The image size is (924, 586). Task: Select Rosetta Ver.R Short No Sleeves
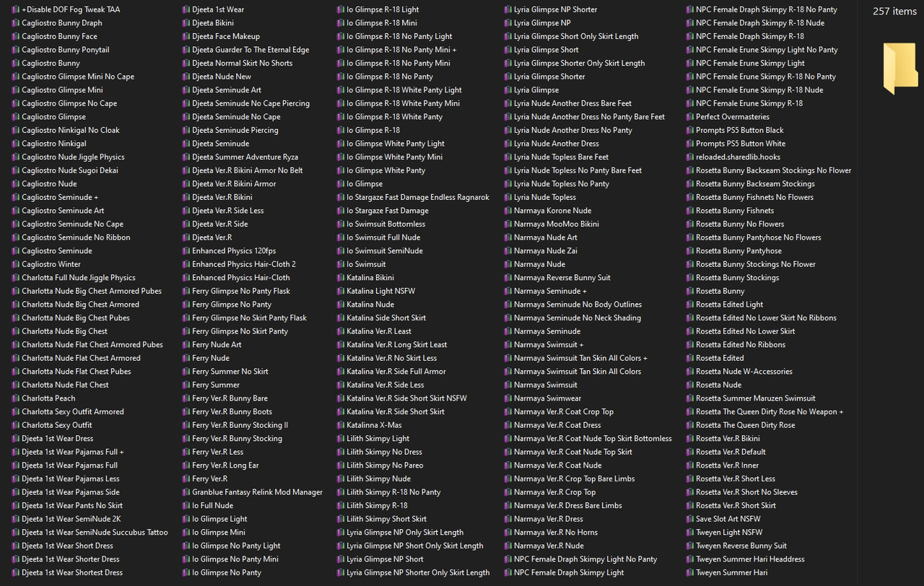(x=746, y=492)
